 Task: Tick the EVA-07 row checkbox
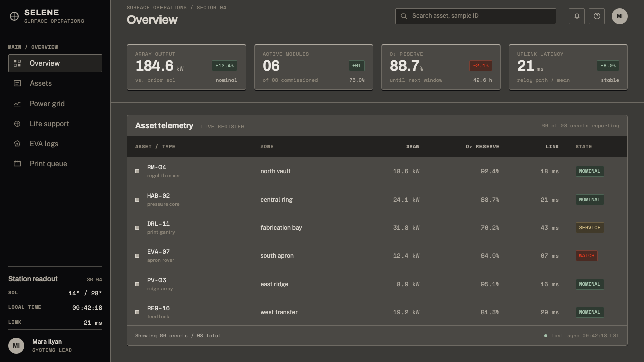(x=137, y=256)
